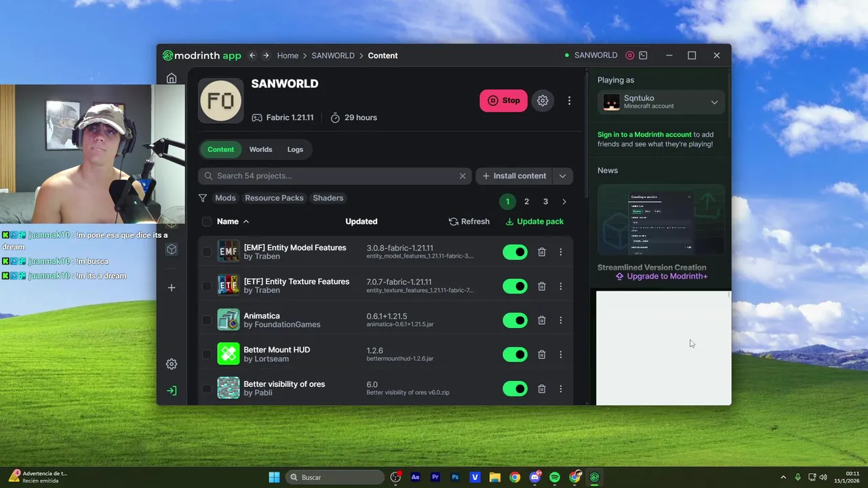
Task: Go to next page with chevron
Action: (x=564, y=202)
